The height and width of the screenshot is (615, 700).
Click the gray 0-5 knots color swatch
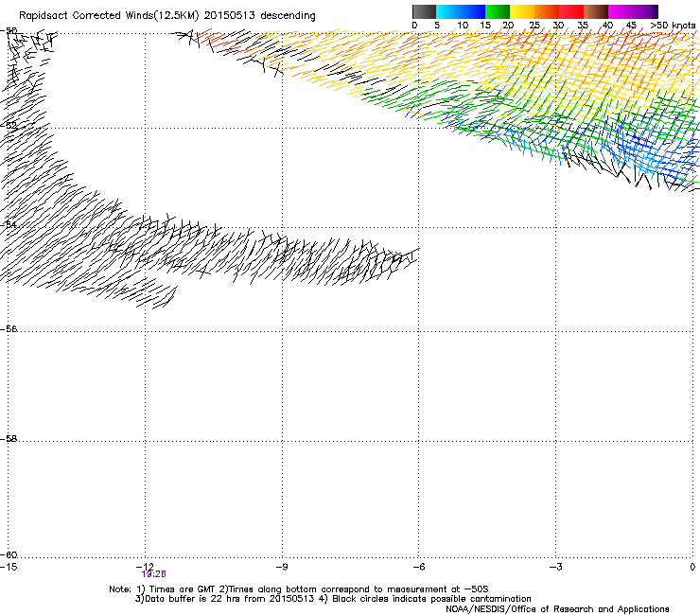(x=424, y=11)
